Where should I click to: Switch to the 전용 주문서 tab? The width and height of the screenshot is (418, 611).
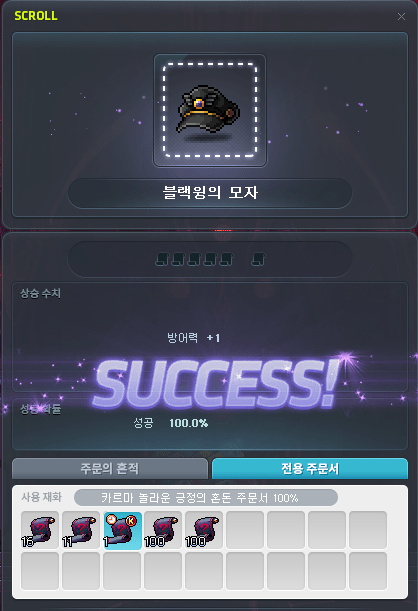[x=310, y=468]
